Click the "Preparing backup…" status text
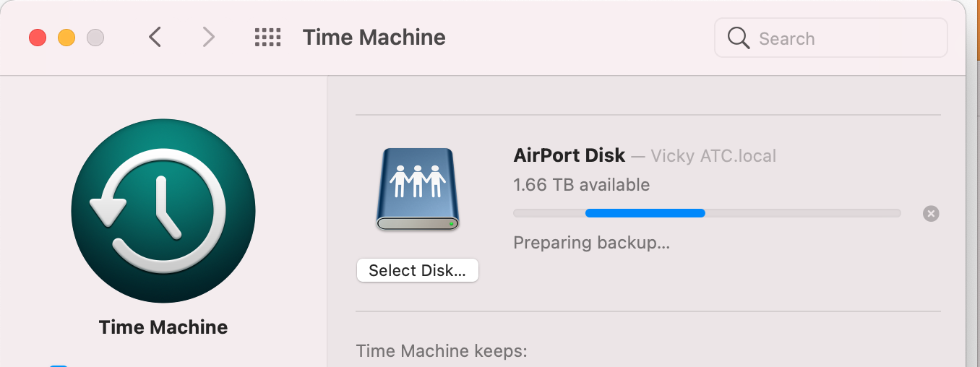This screenshot has height=367, width=980. 591,243
